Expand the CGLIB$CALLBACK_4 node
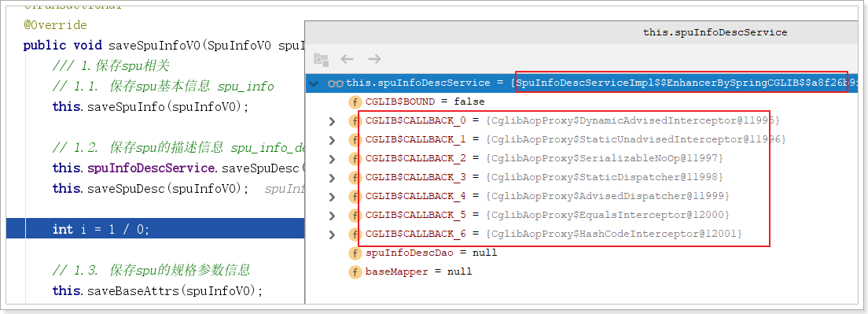 pos(332,197)
